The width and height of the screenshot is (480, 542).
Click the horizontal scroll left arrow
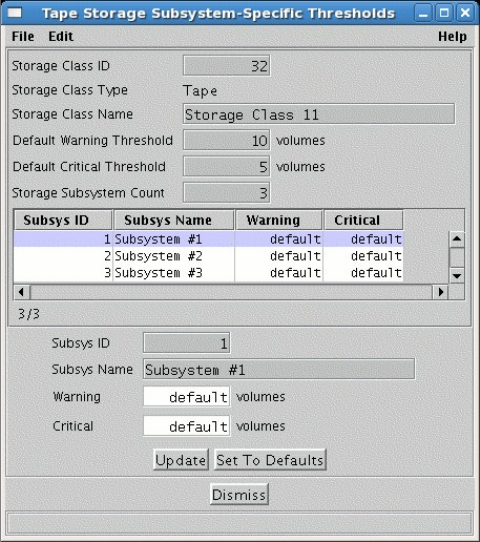point(22,292)
